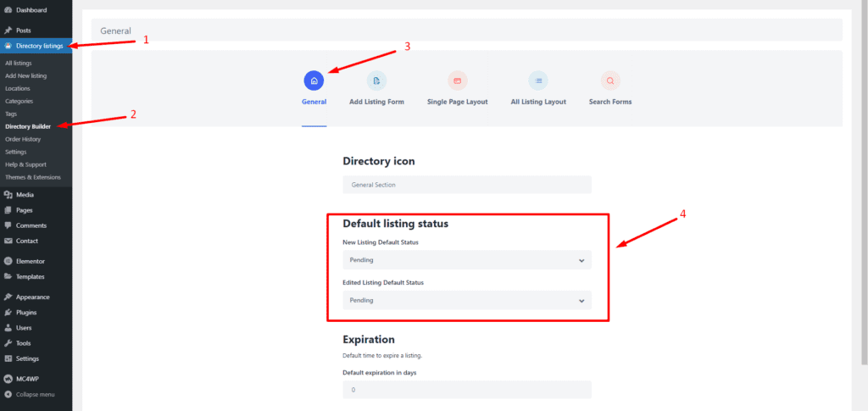The width and height of the screenshot is (868, 411).
Task: Click the MC4WP sidebar icon
Action: point(8,380)
